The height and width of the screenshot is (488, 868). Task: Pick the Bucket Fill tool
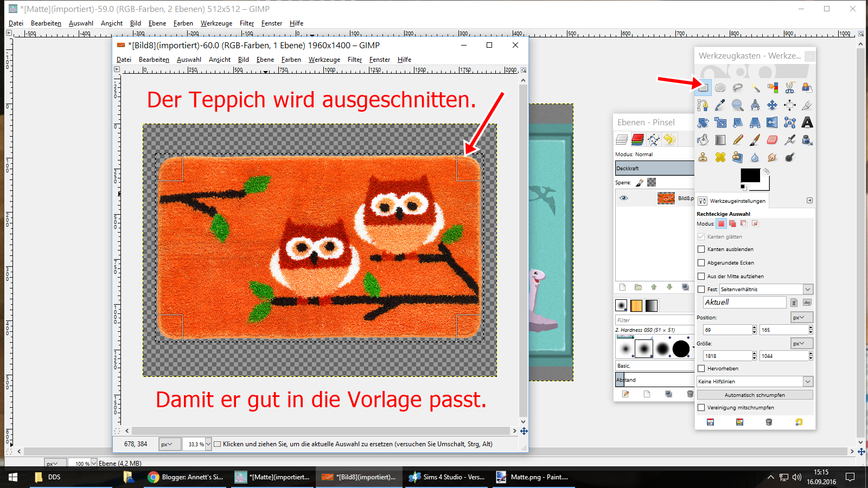(x=703, y=140)
